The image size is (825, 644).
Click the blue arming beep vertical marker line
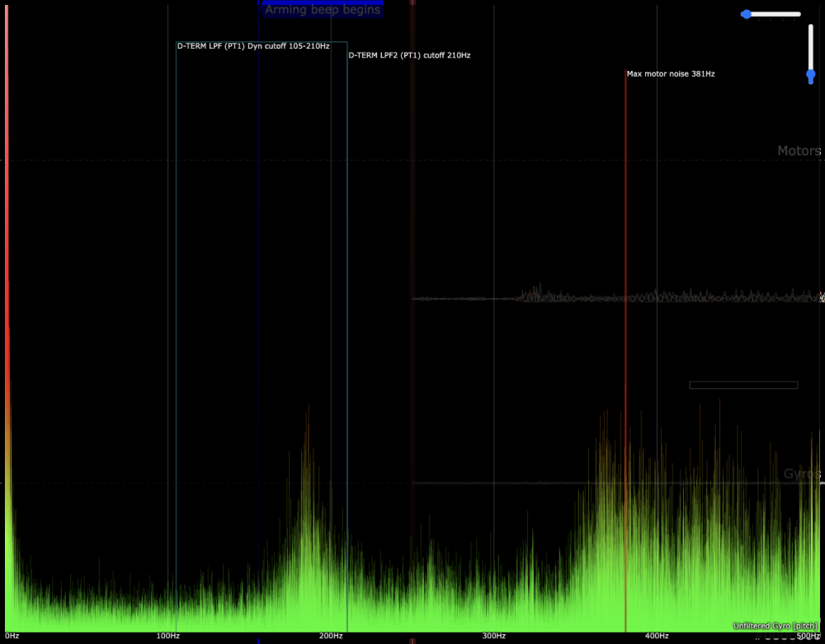pos(258,247)
